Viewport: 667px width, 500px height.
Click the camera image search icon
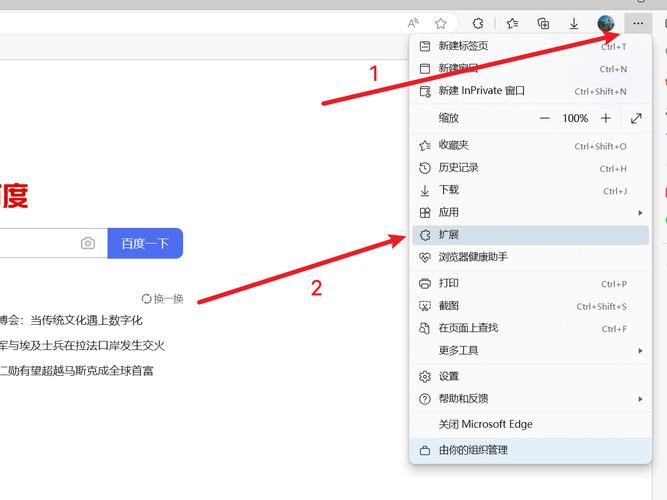88,243
